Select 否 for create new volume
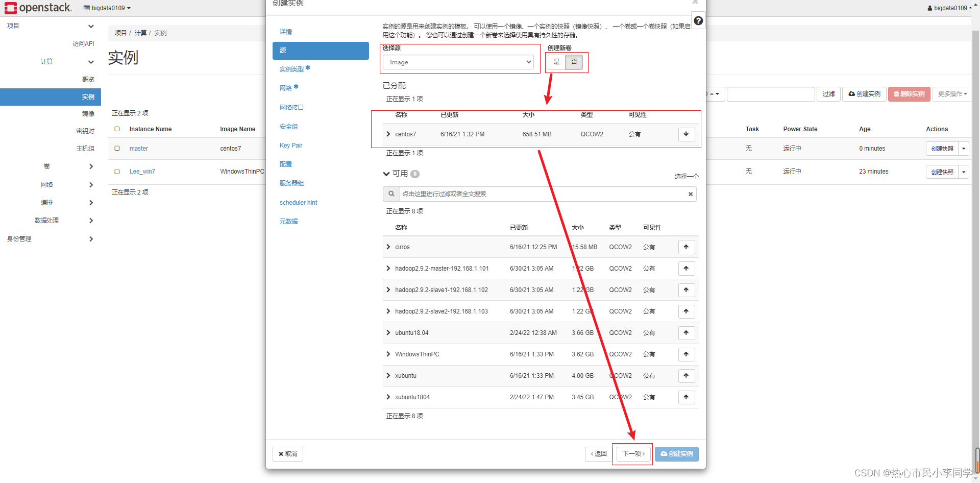The height and width of the screenshot is (483, 980). [574, 62]
